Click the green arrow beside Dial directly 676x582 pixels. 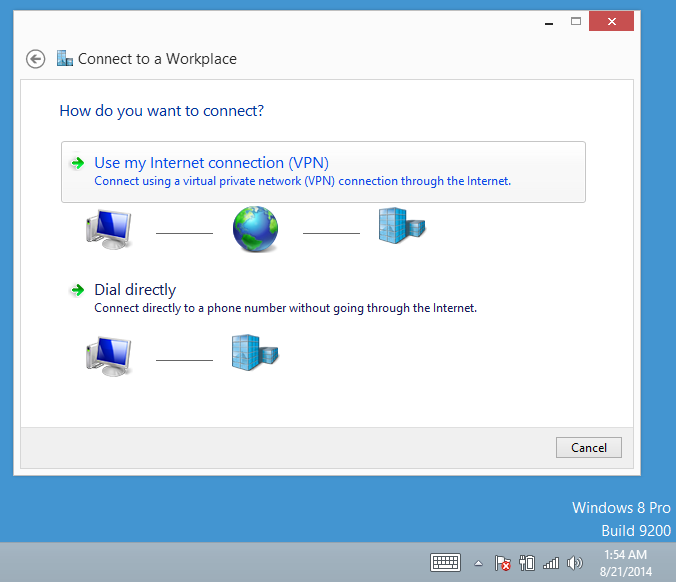[x=78, y=290]
